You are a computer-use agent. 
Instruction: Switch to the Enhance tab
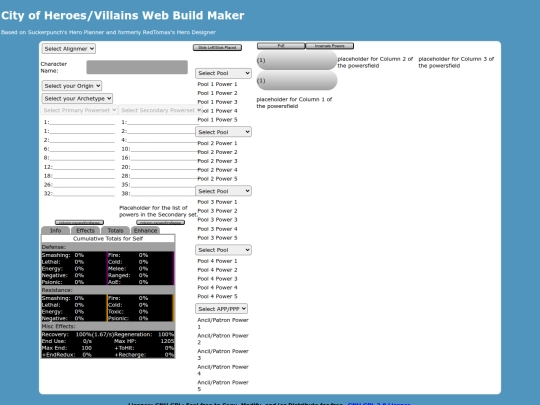[x=145, y=230]
